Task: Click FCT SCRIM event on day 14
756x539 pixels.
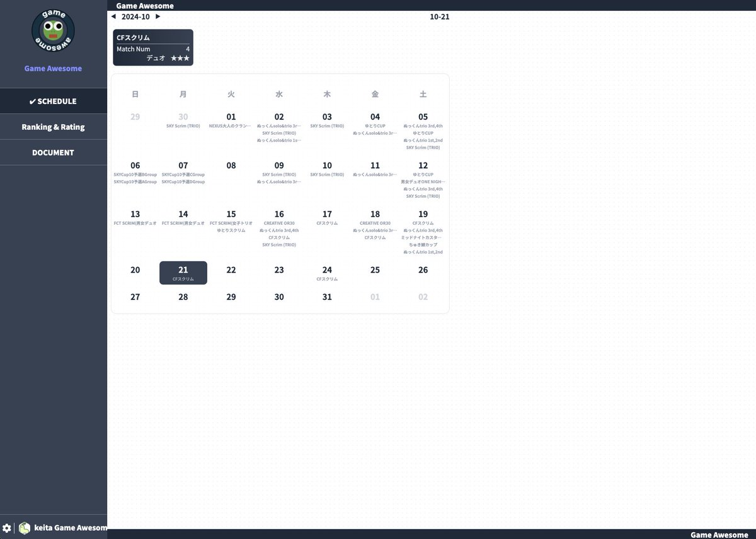Action: point(183,223)
